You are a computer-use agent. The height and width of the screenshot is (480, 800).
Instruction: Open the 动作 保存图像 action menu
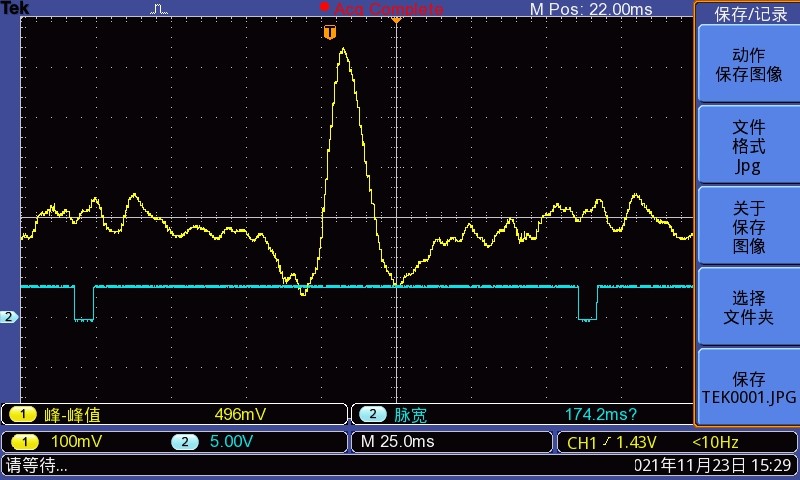[748, 64]
